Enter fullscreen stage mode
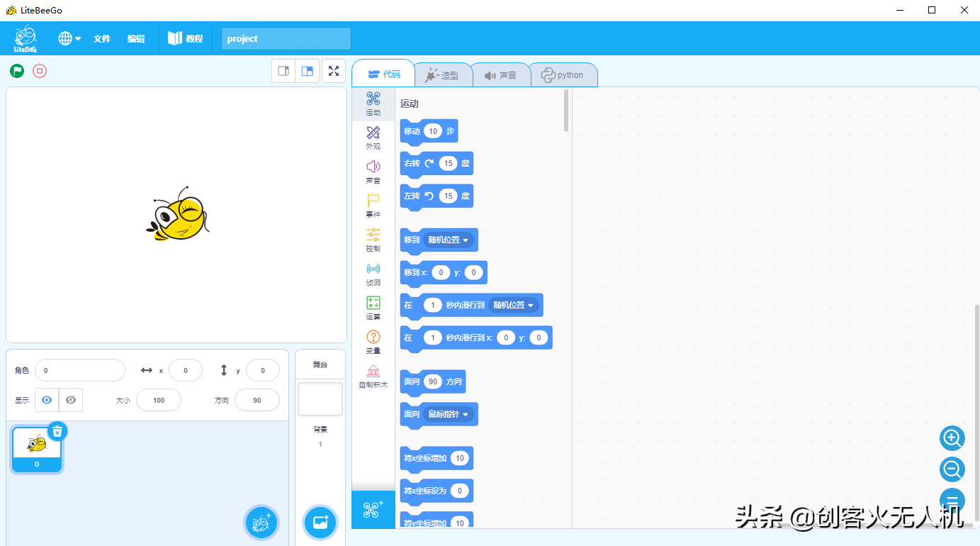This screenshot has height=546, width=980. click(x=334, y=71)
